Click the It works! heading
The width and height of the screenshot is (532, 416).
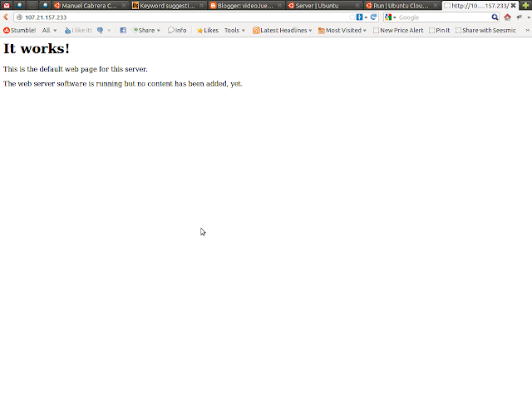coord(37,48)
